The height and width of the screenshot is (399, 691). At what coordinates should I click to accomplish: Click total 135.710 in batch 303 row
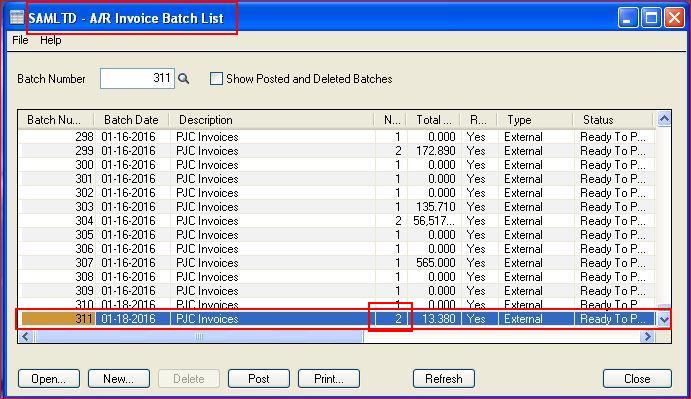tap(435, 207)
